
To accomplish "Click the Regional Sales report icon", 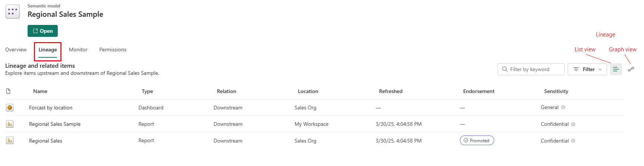I will [10, 140].
